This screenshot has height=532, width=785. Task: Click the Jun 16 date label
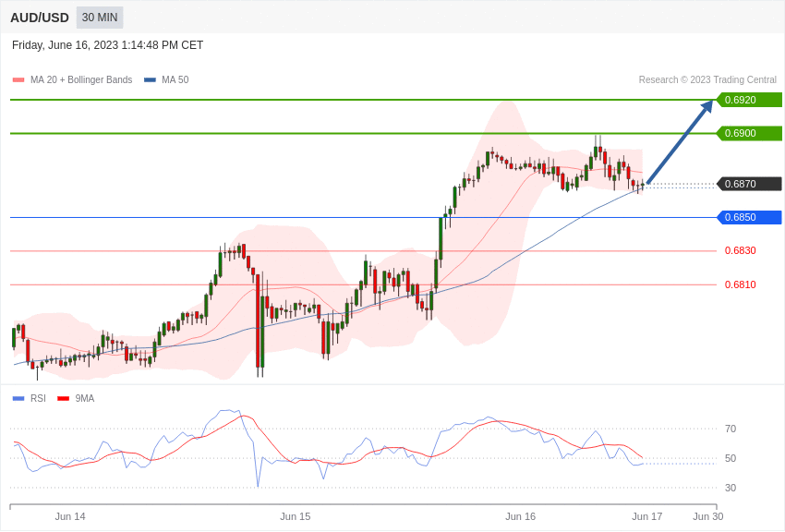pos(520,516)
